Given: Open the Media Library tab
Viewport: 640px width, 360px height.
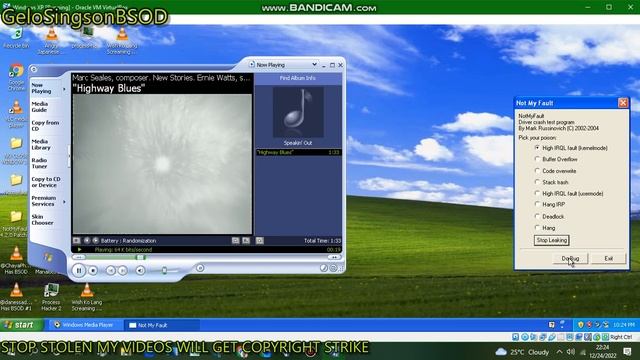Looking at the screenshot, I should tap(41, 144).
